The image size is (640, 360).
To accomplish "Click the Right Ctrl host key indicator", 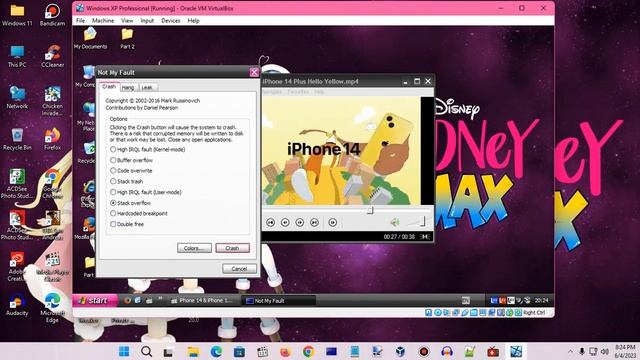I will 534,313.
